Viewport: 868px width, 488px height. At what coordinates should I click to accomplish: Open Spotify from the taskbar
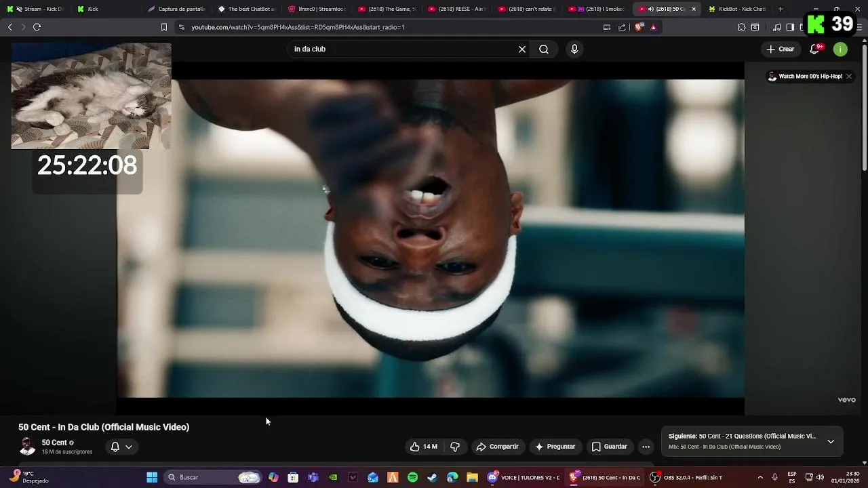click(x=412, y=477)
